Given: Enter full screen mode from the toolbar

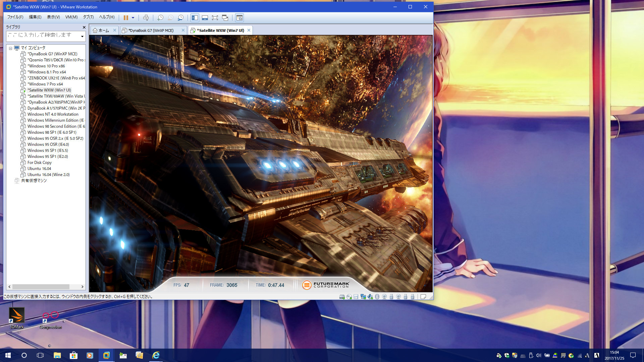Looking at the screenshot, I should [x=215, y=18].
